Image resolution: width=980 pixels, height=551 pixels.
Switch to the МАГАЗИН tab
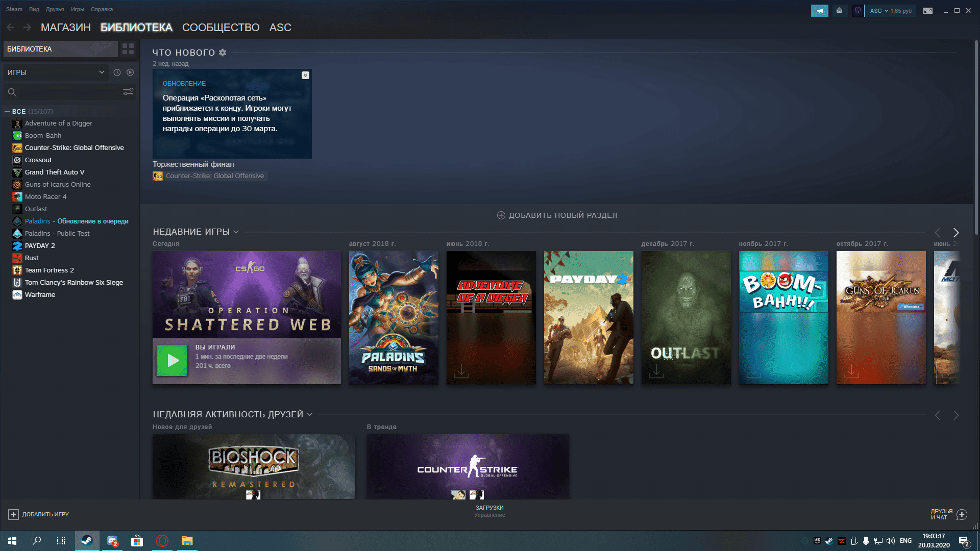tap(66, 28)
